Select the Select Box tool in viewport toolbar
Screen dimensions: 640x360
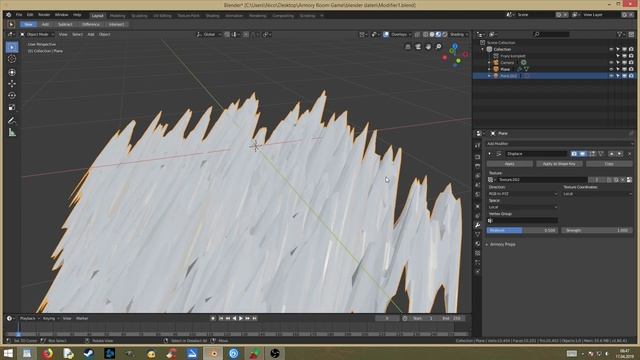(x=12, y=47)
